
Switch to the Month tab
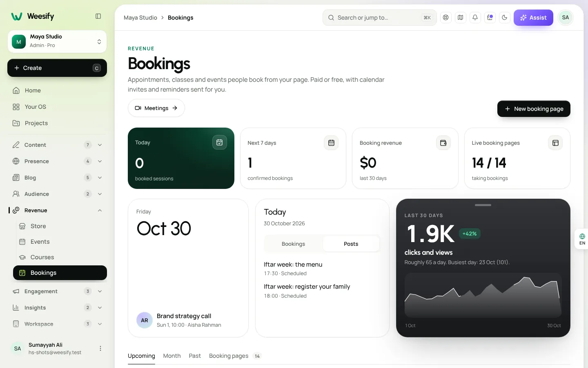(x=172, y=356)
